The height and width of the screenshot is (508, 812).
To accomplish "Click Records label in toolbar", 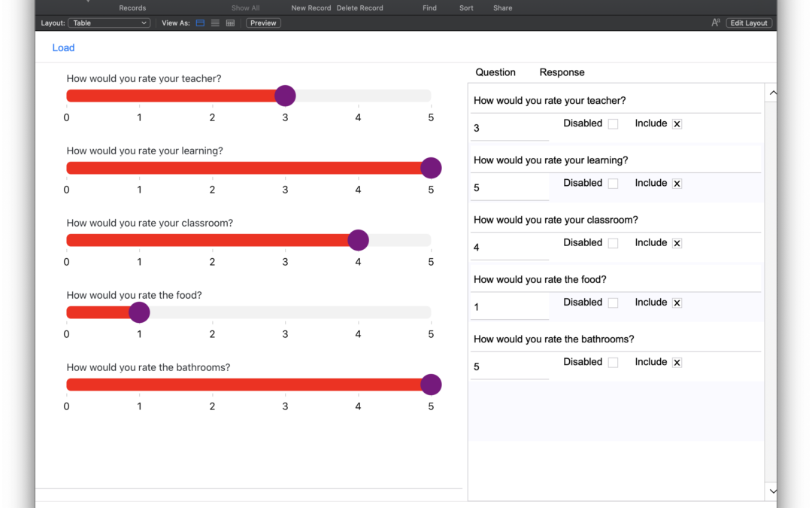I will [132, 8].
